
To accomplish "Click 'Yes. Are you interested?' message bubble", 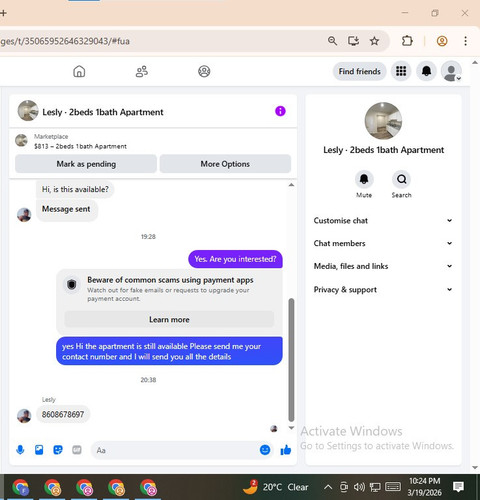I will 235,259.
